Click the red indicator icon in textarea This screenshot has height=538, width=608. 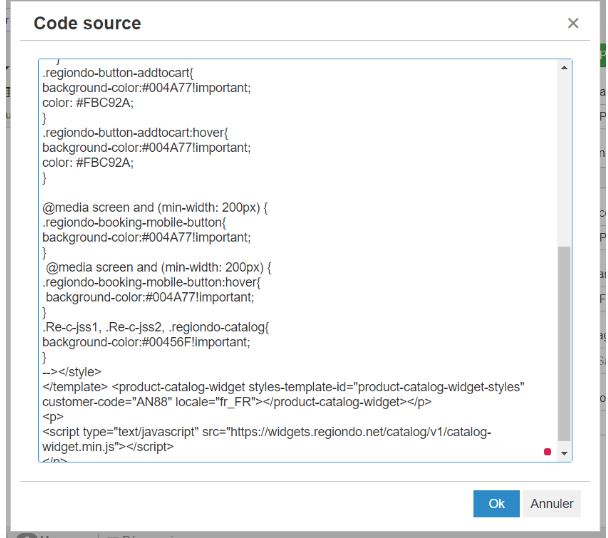(547, 452)
